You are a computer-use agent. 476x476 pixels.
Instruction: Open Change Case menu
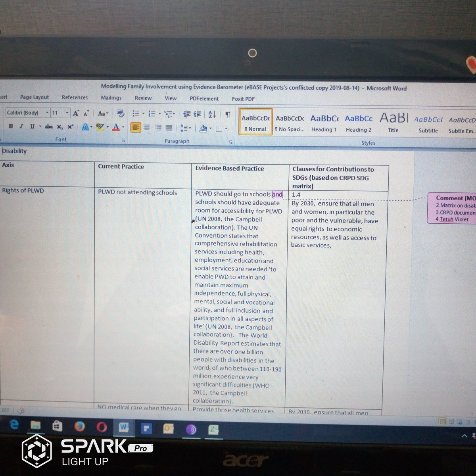point(103,113)
